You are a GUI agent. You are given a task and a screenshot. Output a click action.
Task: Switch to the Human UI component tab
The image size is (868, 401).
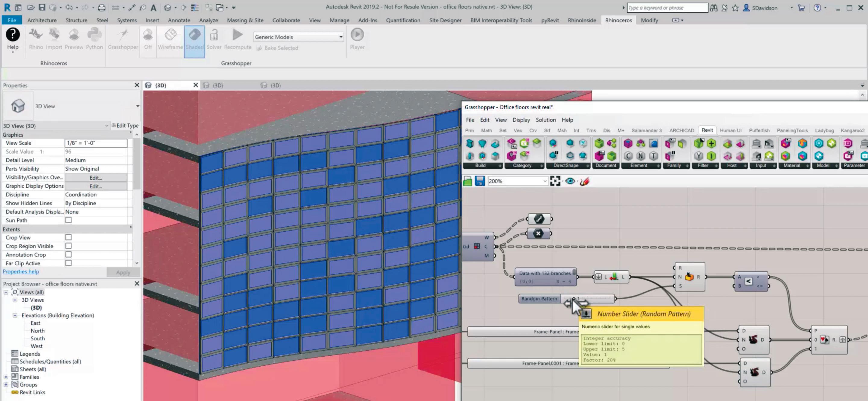tap(731, 130)
